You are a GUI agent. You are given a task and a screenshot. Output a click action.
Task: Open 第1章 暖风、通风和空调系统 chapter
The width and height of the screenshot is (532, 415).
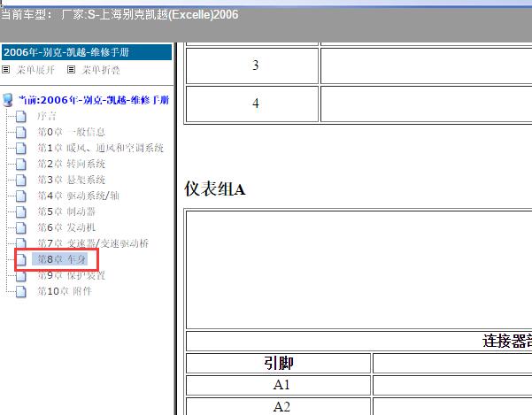(100, 148)
